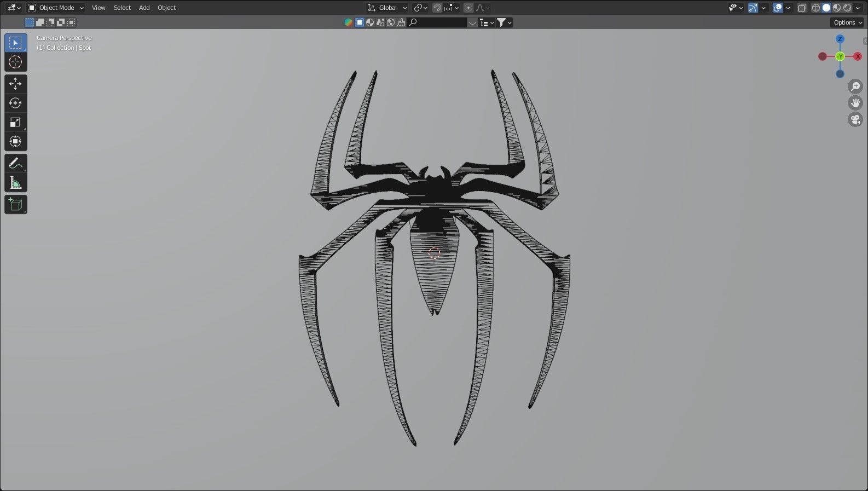Image resolution: width=868 pixels, height=491 pixels.
Task: Open the View menu
Action: coord(99,8)
